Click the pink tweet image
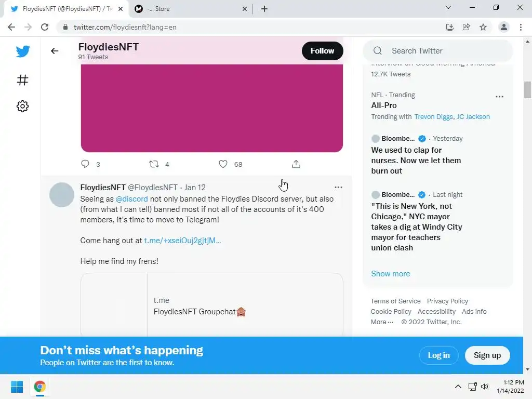 click(x=212, y=108)
